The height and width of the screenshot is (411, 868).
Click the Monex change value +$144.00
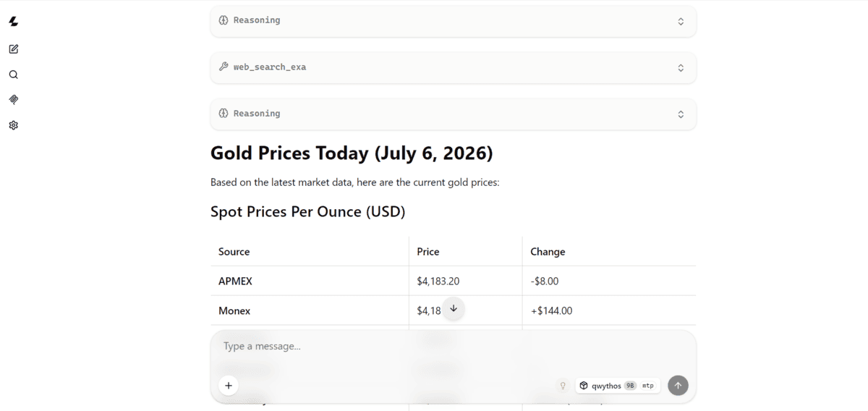click(551, 310)
